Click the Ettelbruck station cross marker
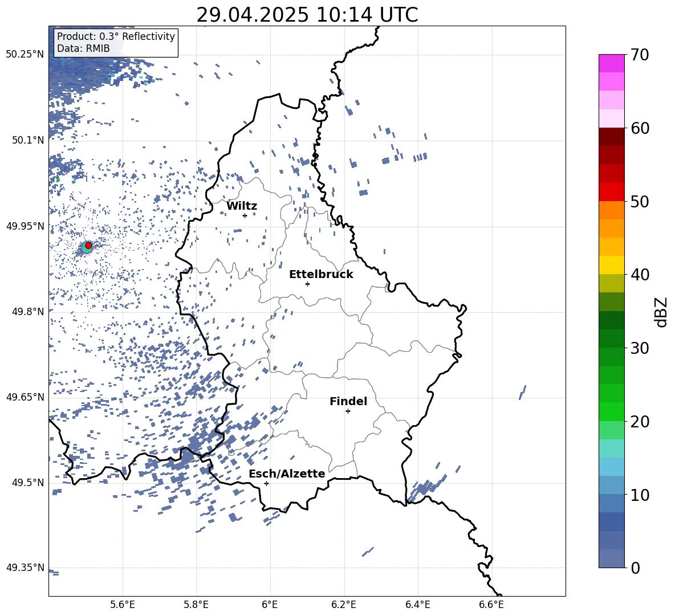The image size is (675, 616). 307,284
